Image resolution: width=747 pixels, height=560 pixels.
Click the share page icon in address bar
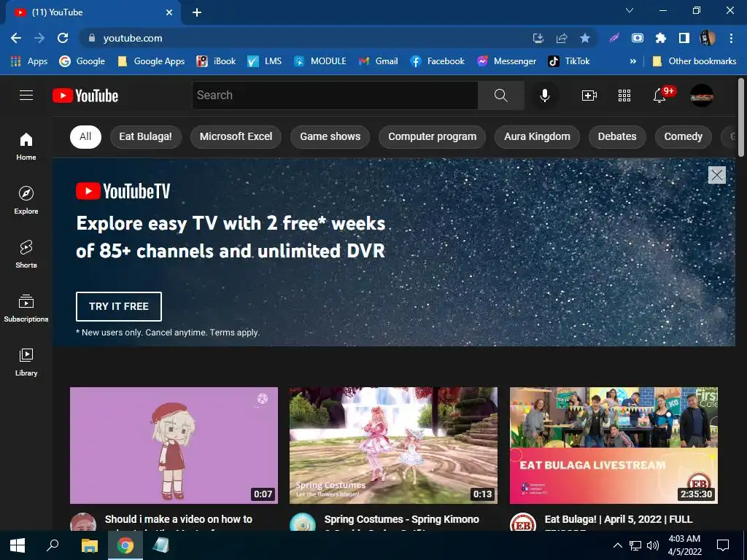pos(562,38)
